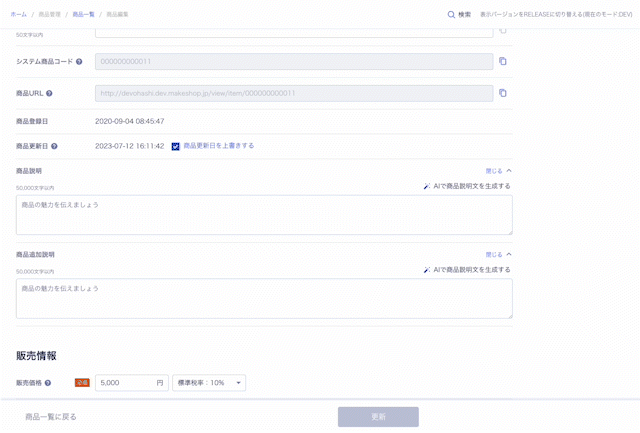Click help icon beside 販売価格 label
This screenshot has height=433, width=640.
pyautogui.click(x=48, y=382)
